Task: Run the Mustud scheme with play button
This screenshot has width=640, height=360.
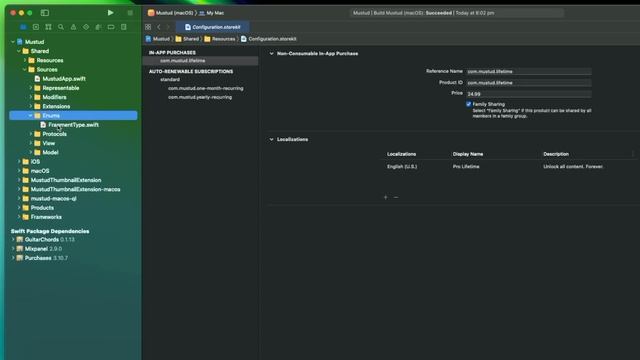Action: click(x=110, y=13)
